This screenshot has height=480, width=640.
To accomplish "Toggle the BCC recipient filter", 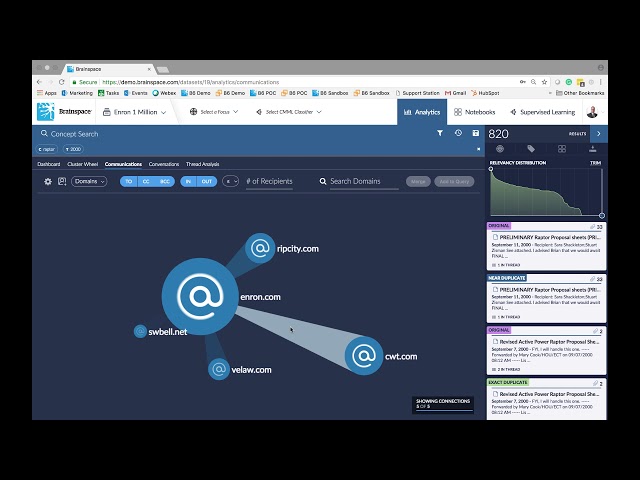I will (164, 181).
